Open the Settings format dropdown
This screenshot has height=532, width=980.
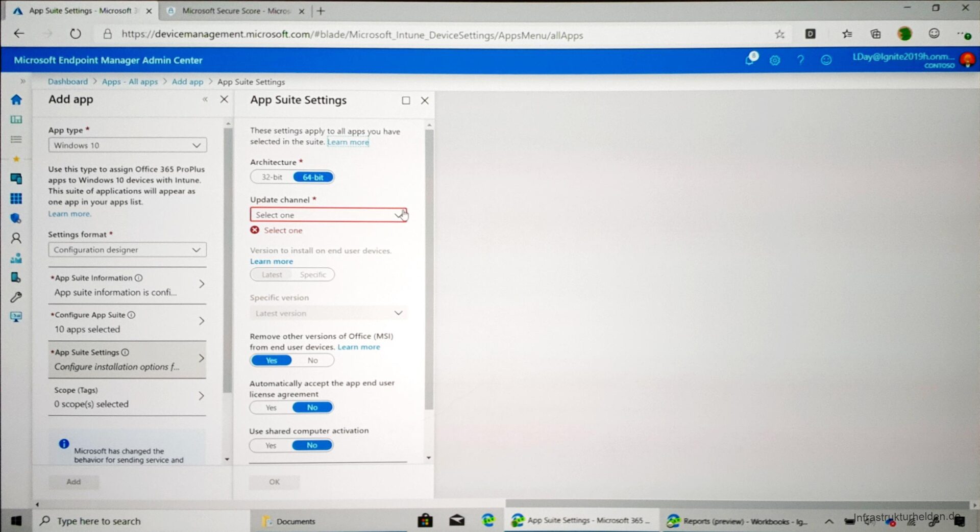[x=128, y=250]
